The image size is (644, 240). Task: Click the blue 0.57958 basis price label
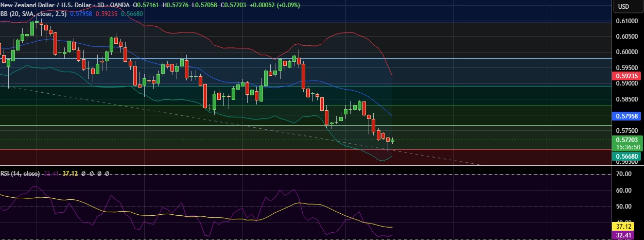(x=627, y=116)
